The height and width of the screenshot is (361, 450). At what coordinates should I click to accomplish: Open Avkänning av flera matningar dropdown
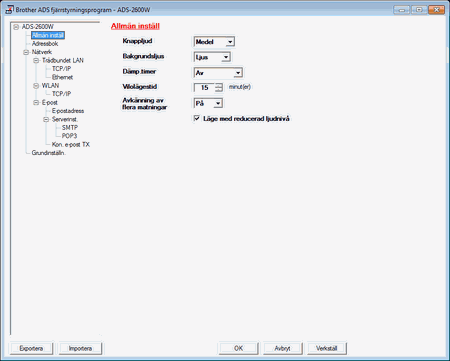[208, 103]
